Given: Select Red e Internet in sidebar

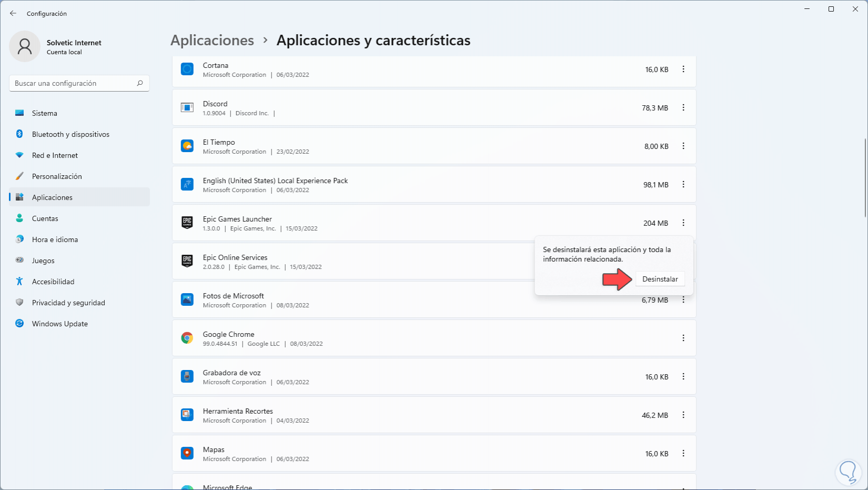Looking at the screenshot, I should pyautogui.click(x=79, y=155).
